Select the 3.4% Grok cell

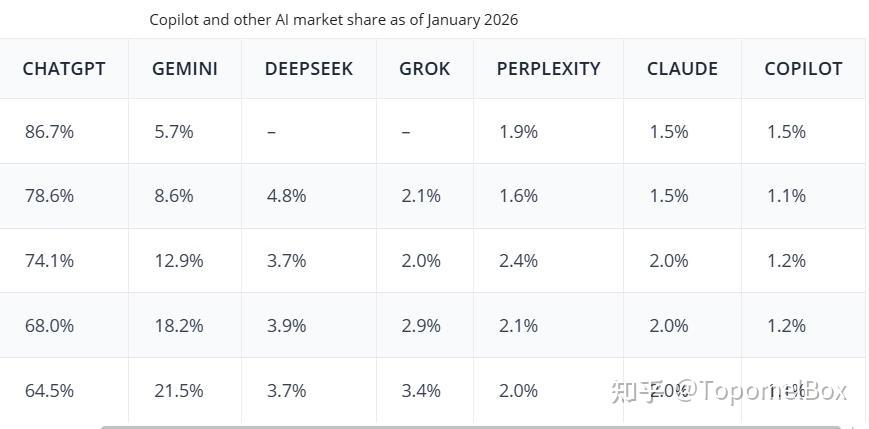421,391
